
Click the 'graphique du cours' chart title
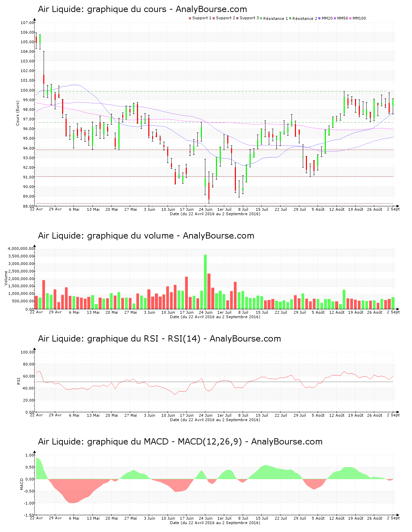(x=142, y=9)
